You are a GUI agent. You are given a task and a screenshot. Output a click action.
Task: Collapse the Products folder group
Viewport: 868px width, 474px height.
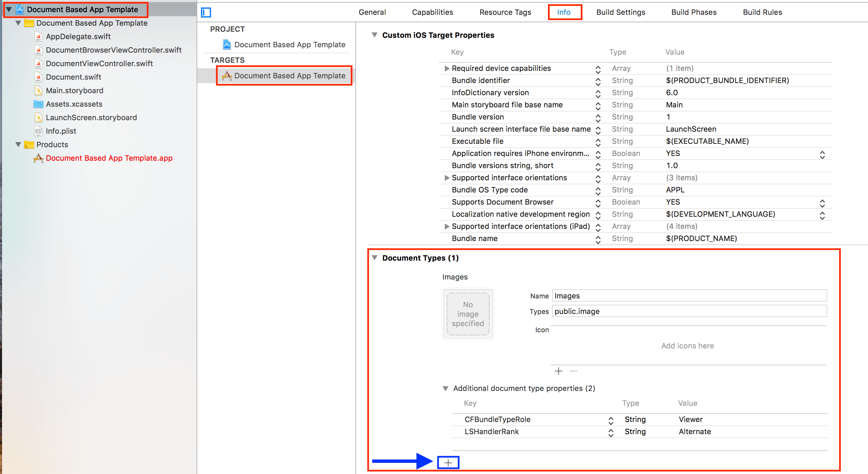tap(18, 144)
